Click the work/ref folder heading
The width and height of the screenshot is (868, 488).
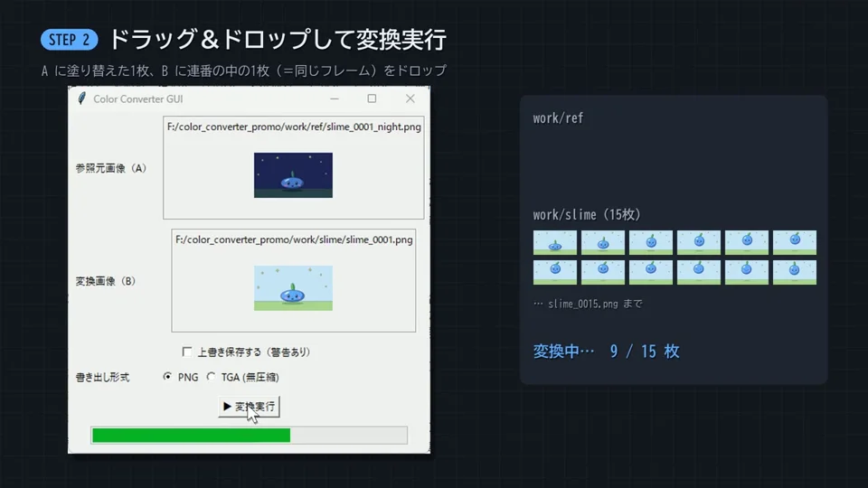pyautogui.click(x=558, y=117)
